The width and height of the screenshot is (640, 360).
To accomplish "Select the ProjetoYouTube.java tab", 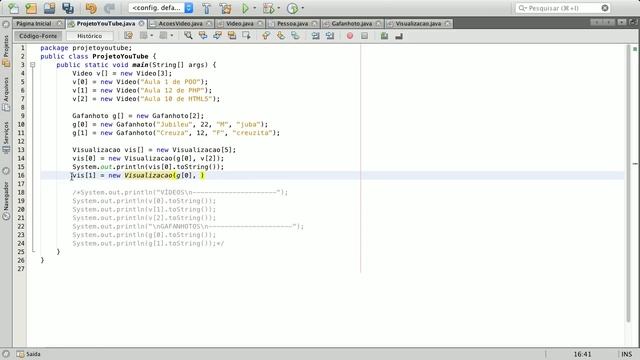I will (x=106, y=24).
